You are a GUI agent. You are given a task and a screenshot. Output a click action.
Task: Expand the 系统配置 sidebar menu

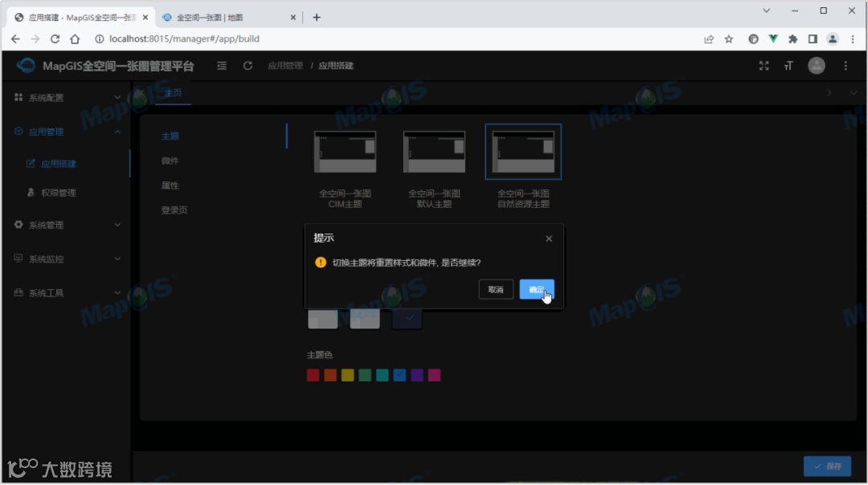[x=67, y=97]
